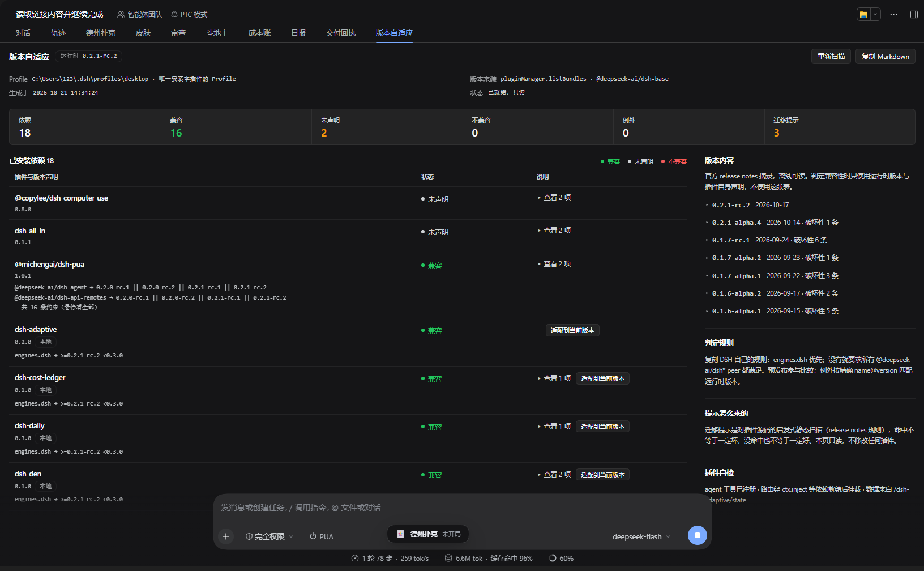Open the folder icon button in the header
The height and width of the screenshot is (571, 924).
[x=863, y=15]
